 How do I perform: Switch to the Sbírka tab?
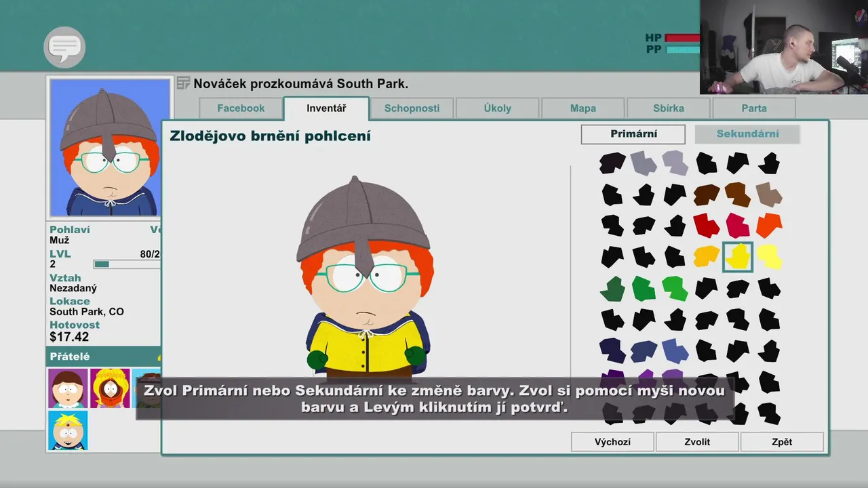pos(669,108)
